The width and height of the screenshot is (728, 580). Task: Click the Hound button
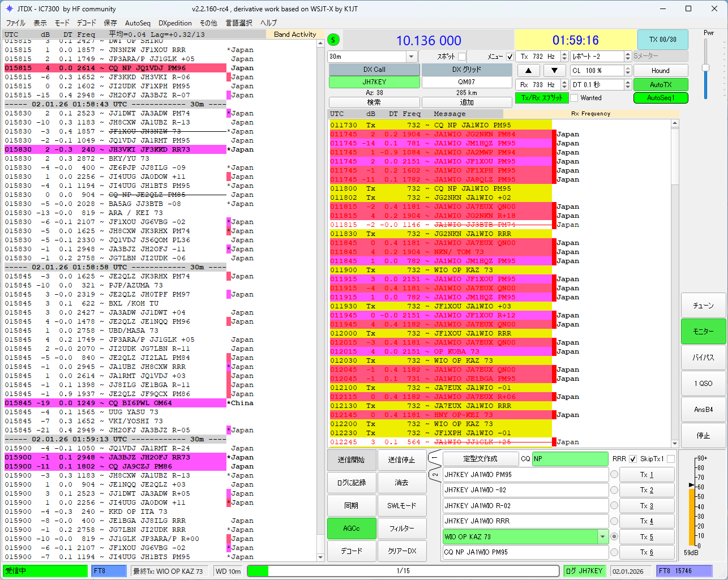point(661,71)
